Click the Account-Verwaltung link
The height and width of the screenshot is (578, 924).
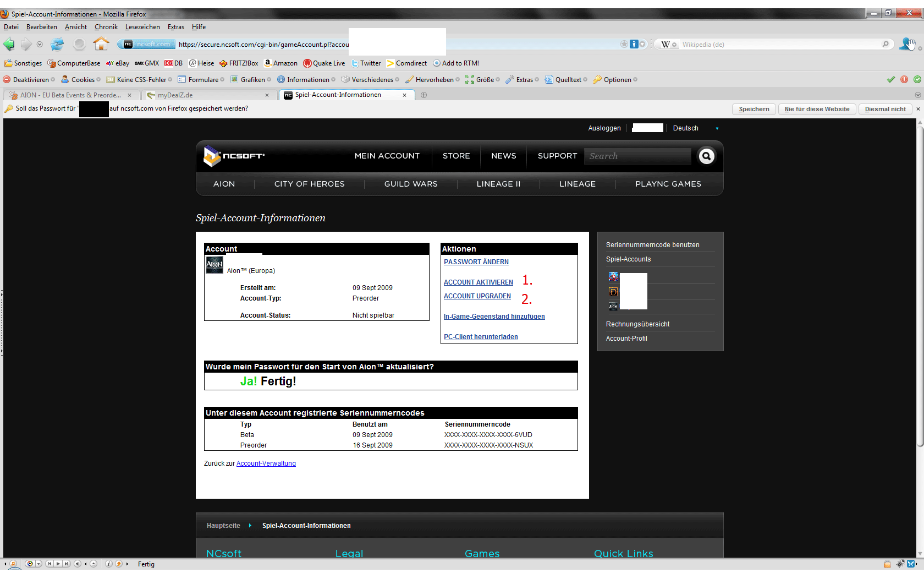pyautogui.click(x=266, y=464)
